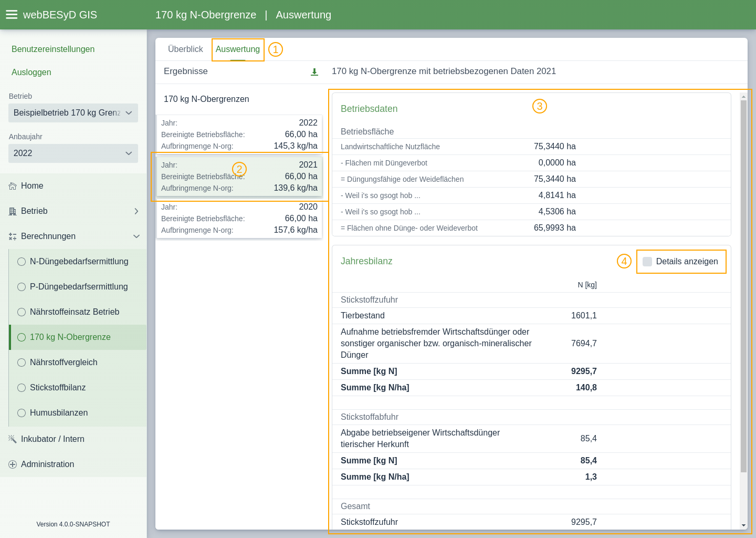Click the Landwirtschaftliche Nutzfläche value 75,3440 ha
Viewport: 756px width, 538px height.
coord(555,147)
